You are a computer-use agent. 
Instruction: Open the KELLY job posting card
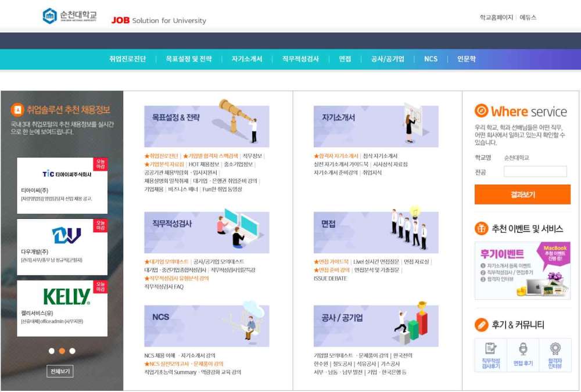pos(62,308)
